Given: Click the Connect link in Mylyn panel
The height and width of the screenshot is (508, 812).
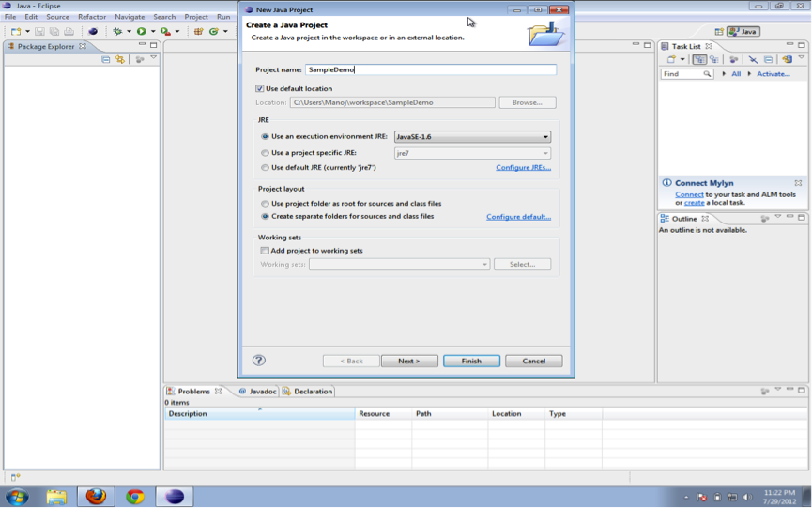Looking at the screenshot, I should coord(689,194).
